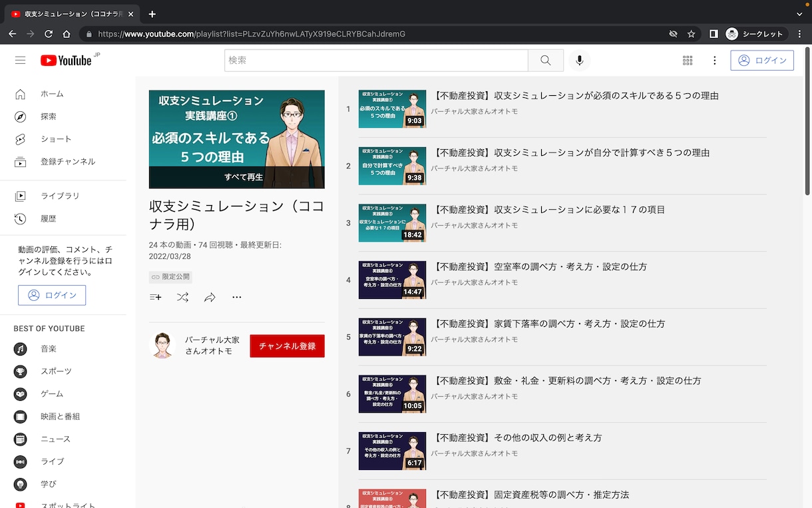Open playlist more-options menu
This screenshot has width=812, height=508.
coord(237,298)
